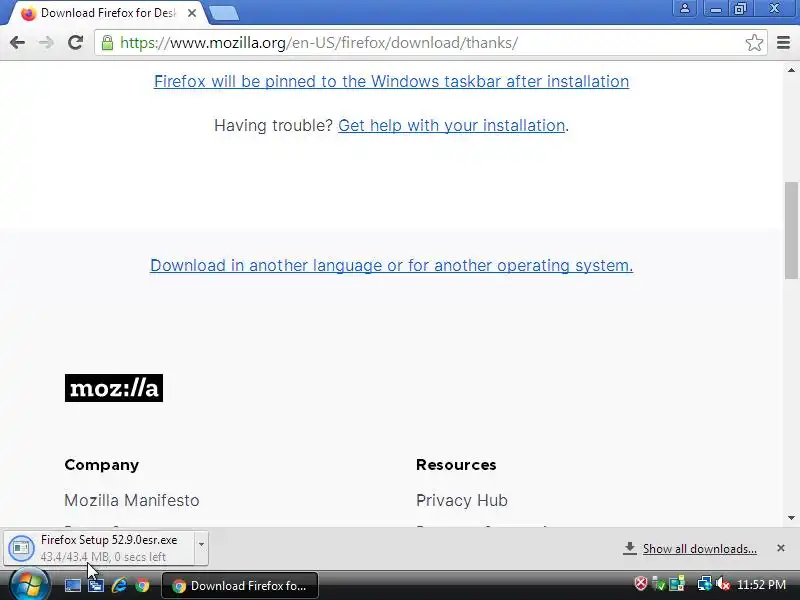Click Show desktop icon in quick launch
The height and width of the screenshot is (600, 800).
(x=72, y=585)
